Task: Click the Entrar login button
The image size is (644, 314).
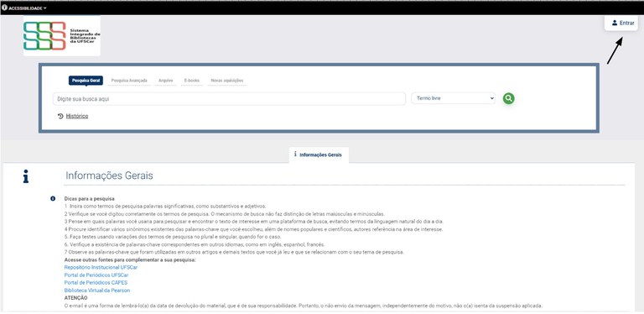Action: (621, 23)
